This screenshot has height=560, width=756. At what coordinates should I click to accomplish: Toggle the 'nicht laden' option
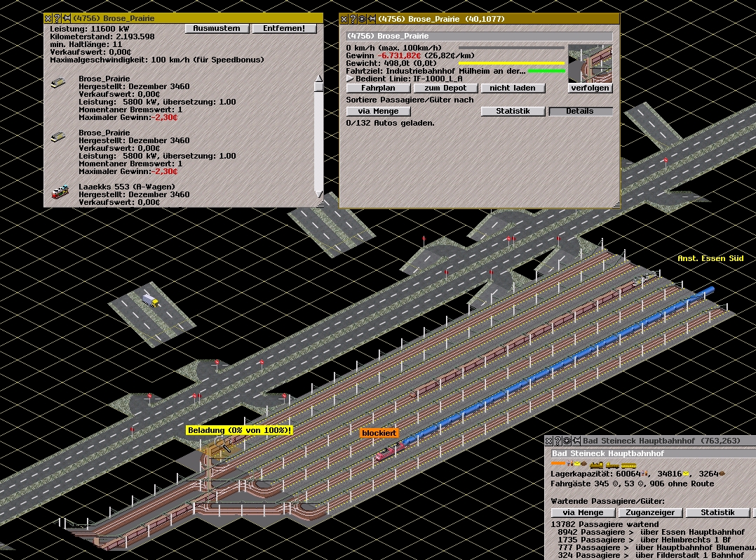coord(513,88)
